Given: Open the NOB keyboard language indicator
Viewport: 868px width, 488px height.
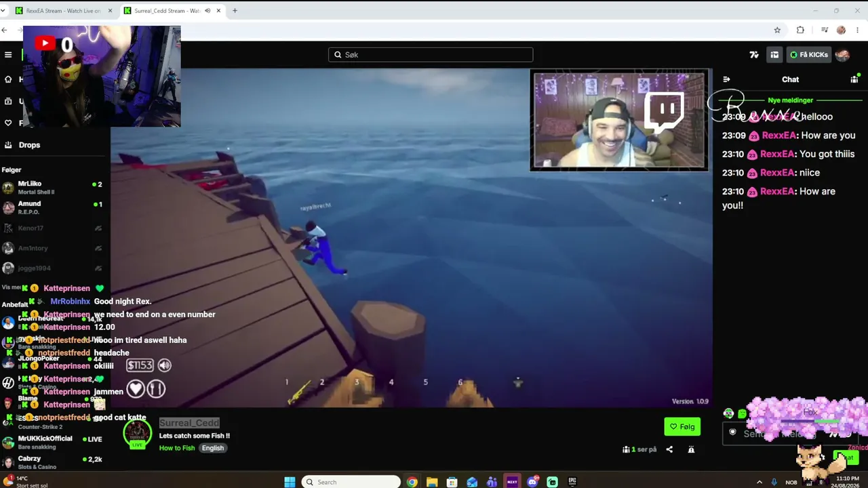Looking at the screenshot, I should [x=791, y=482].
